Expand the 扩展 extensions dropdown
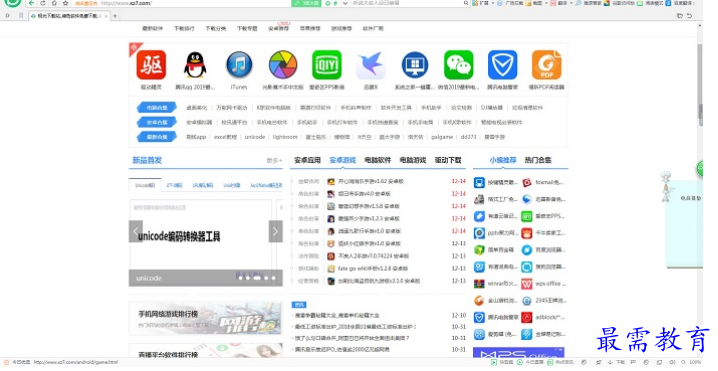Screen dimensions: 718x371 493,3
